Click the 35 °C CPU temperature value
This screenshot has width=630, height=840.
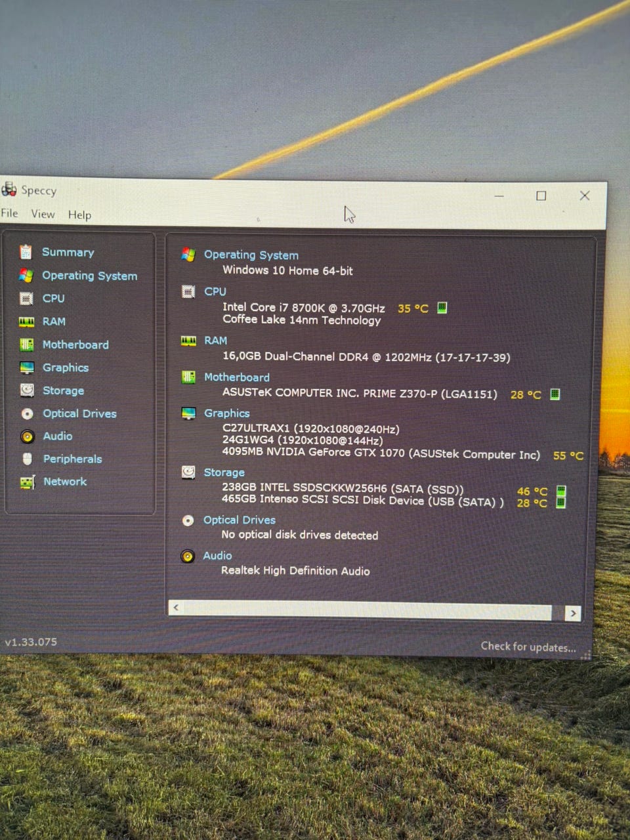coord(413,308)
